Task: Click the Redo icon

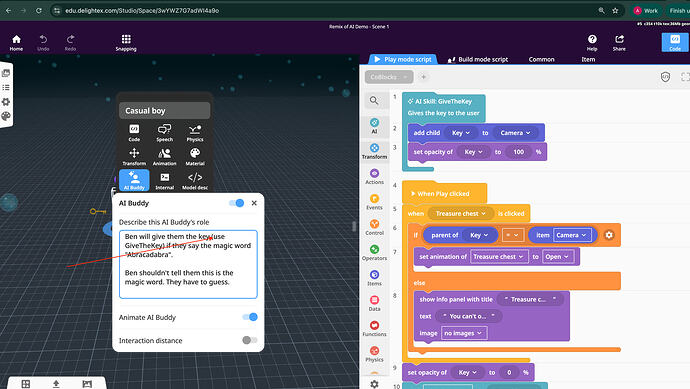Action: point(70,43)
